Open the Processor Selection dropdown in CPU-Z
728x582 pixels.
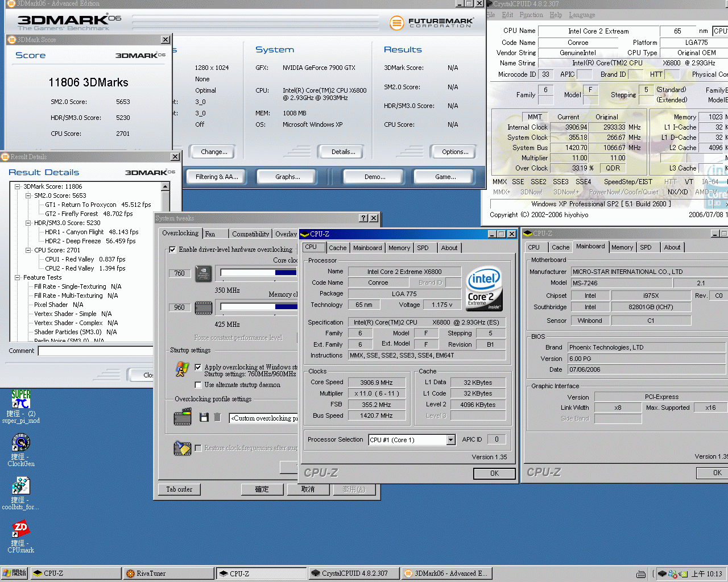pyautogui.click(x=451, y=440)
